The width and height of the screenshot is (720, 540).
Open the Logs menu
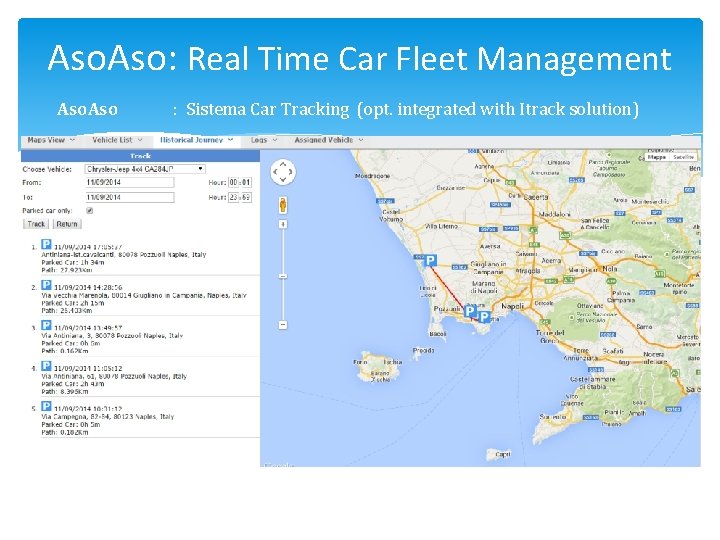pyautogui.click(x=259, y=140)
